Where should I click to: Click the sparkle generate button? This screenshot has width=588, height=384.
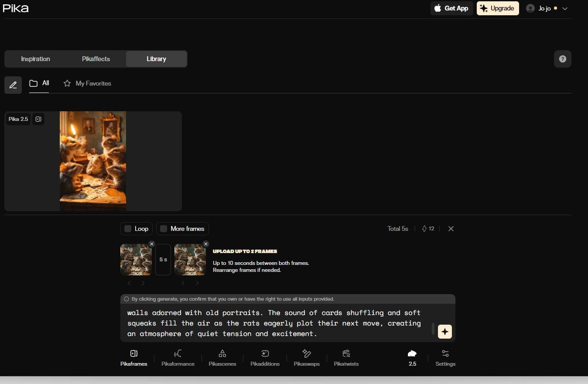444,332
